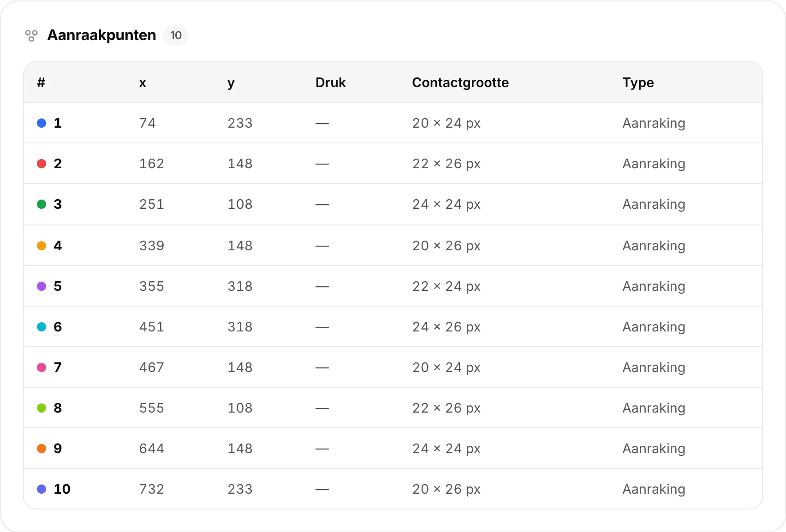The image size is (786, 532).
Task: Click the x value 339
Action: click(152, 246)
